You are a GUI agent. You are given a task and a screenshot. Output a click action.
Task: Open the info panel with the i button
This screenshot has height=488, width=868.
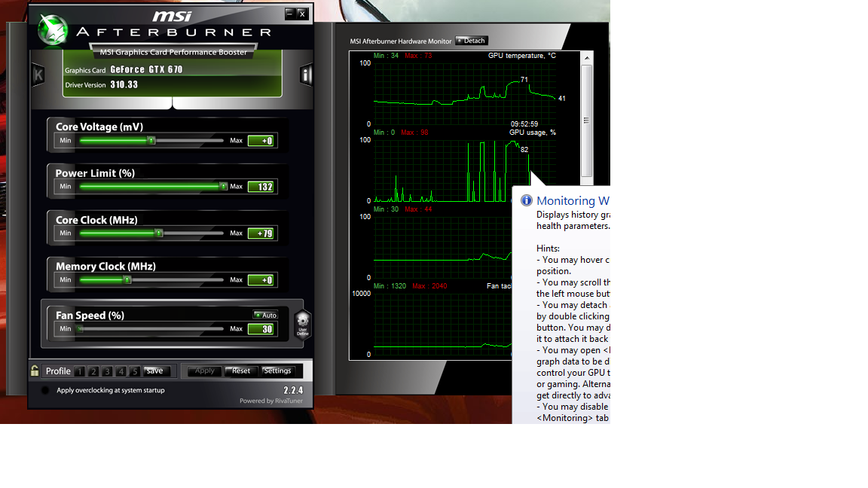pos(306,75)
